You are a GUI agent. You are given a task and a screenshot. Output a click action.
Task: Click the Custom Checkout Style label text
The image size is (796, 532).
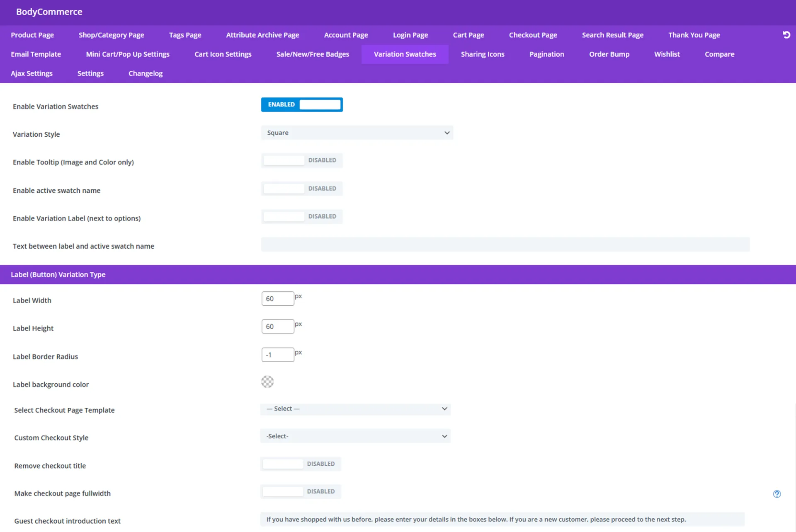(51, 438)
